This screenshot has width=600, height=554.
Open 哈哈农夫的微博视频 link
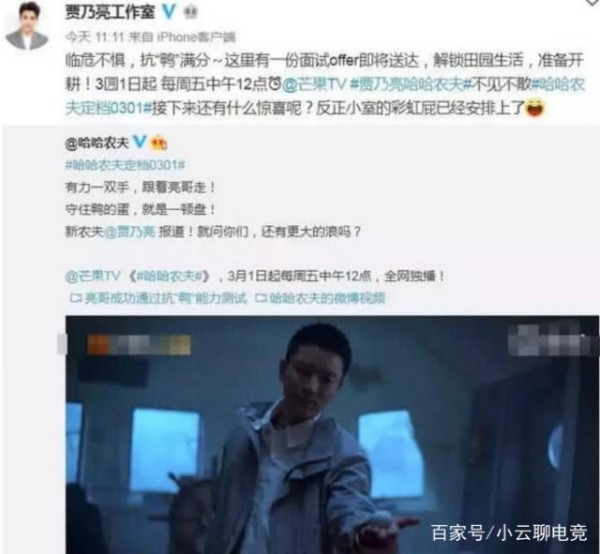(x=321, y=298)
